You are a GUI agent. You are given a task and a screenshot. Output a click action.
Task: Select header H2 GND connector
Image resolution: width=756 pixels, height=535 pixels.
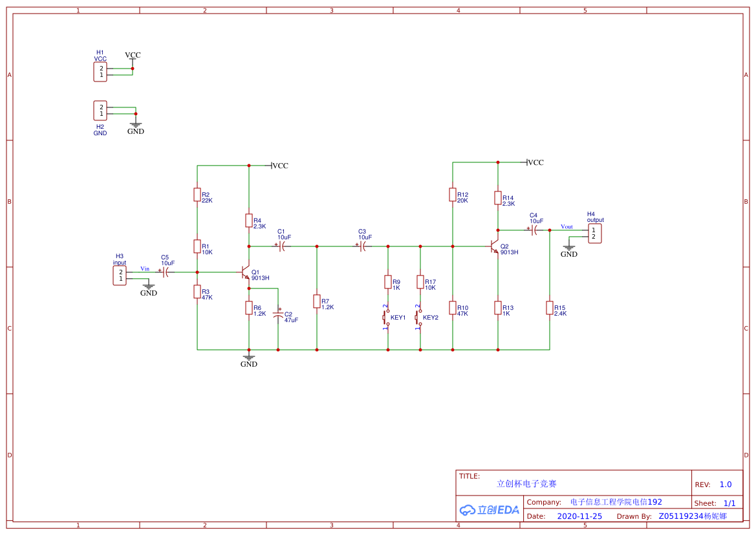point(100,111)
